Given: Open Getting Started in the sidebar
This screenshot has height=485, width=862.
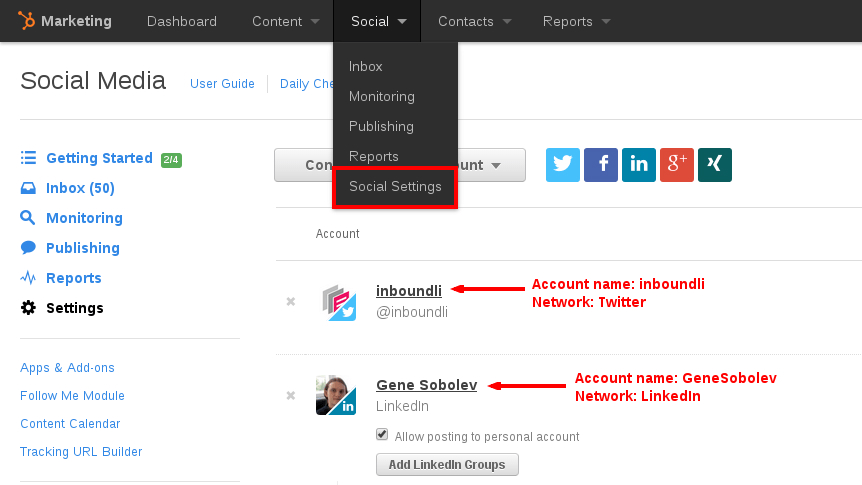Looking at the screenshot, I should (x=100, y=158).
